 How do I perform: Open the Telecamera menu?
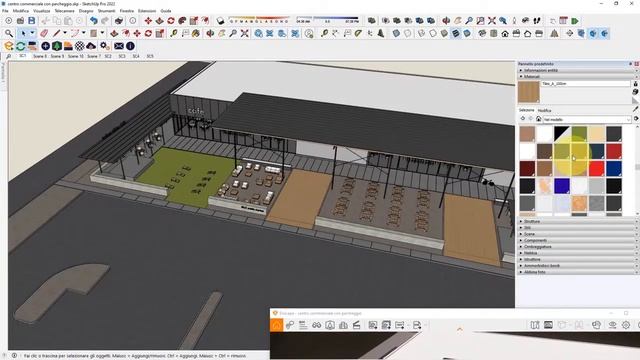point(64,11)
